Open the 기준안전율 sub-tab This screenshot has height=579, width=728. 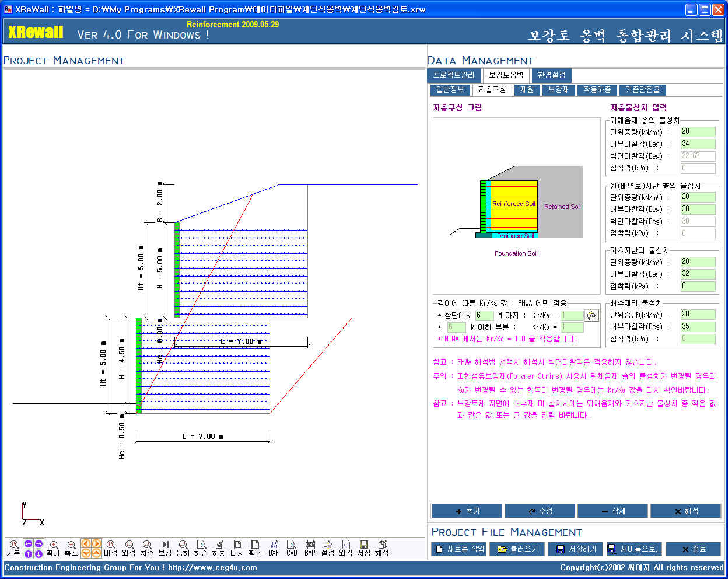coord(642,90)
